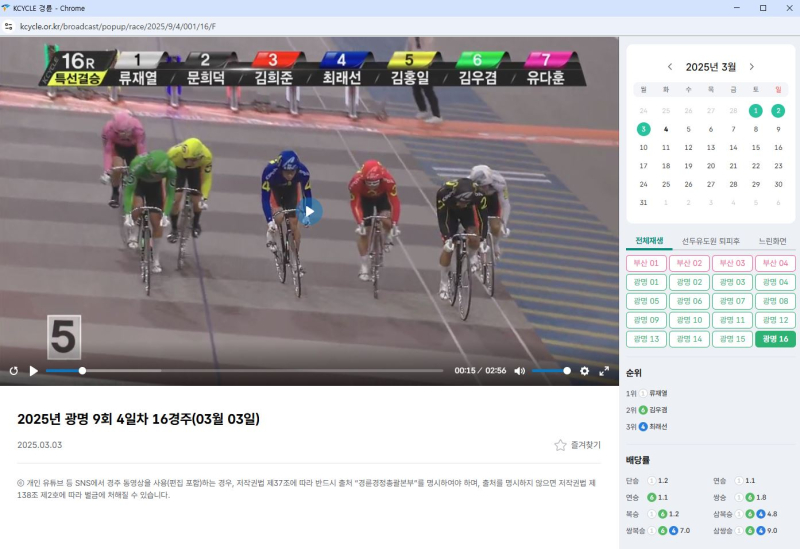Open video settings gear icon
Screen dimensions: 800x549
[585, 371]
